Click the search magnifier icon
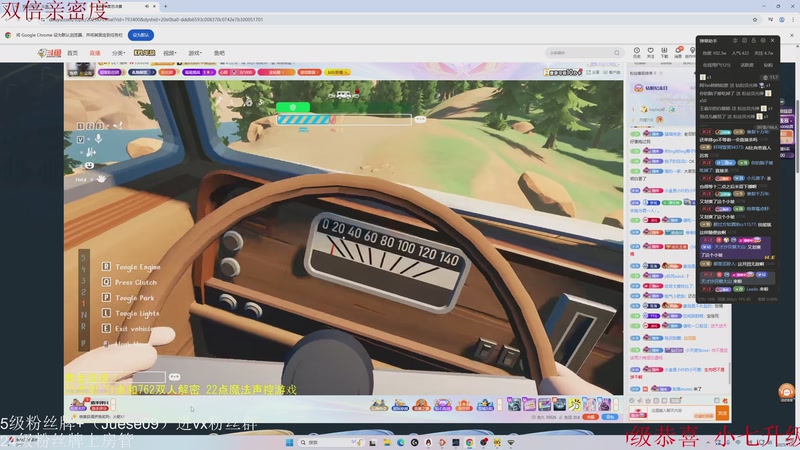 coord(617,53)
